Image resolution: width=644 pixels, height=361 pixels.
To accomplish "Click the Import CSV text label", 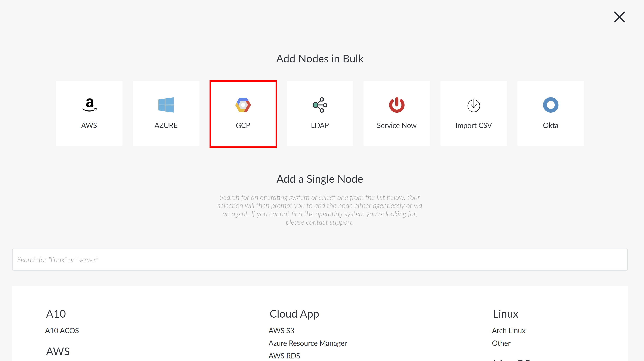I will coord(474,125).
